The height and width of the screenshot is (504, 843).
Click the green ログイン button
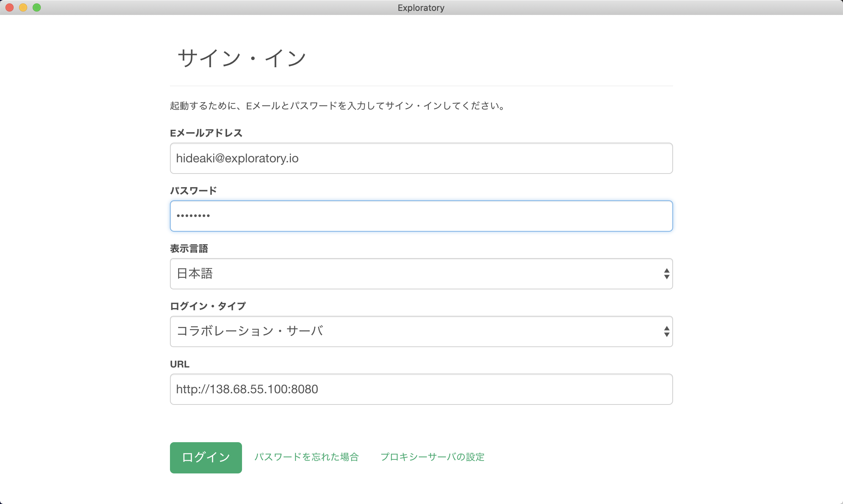pos(206,457)
